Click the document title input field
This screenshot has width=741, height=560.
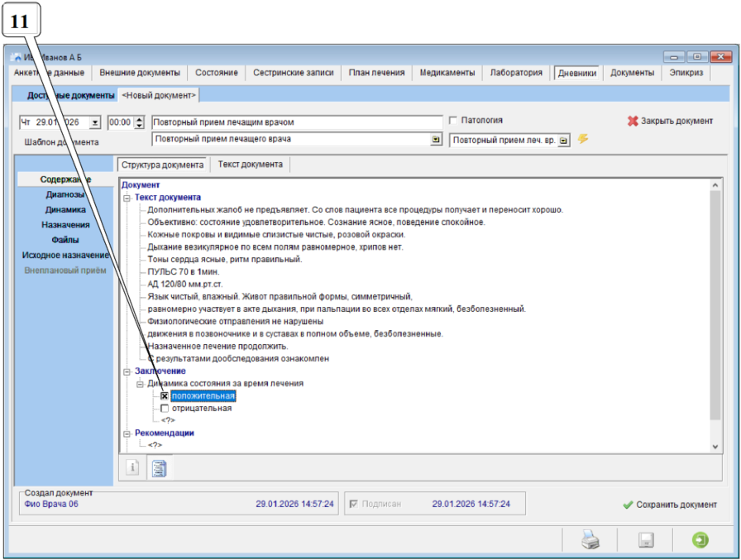pos(298,122)
